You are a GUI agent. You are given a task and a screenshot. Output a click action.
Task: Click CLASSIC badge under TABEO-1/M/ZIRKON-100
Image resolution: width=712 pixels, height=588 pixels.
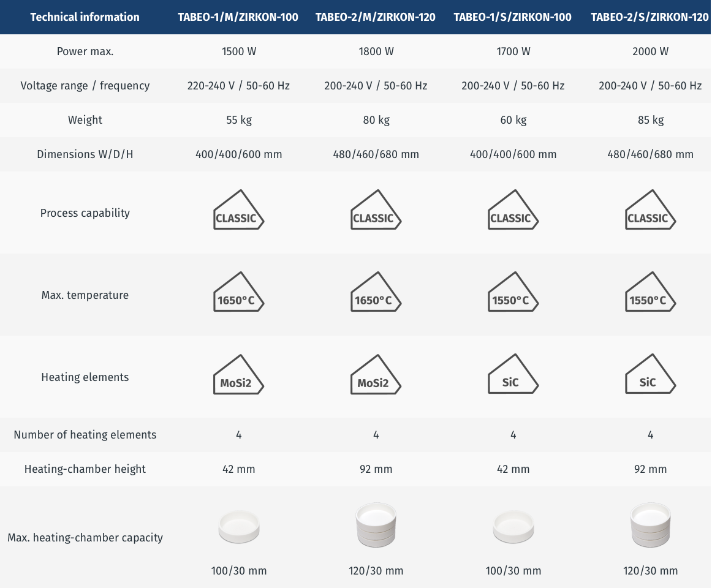pyautogui.click(x=238, y=212)
